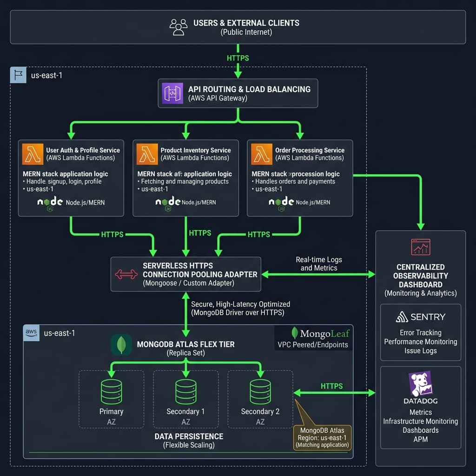This screenshot has width=476, height=476.
Task: Click '(Mongoose / Custom Adapter)' text
Action: click(x=189, y=283)
